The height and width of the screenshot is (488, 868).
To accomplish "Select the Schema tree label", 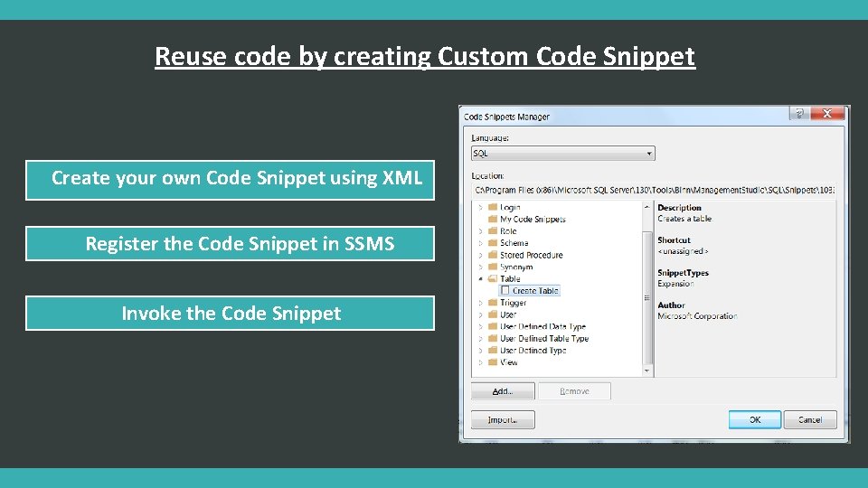I will [514, 243].
